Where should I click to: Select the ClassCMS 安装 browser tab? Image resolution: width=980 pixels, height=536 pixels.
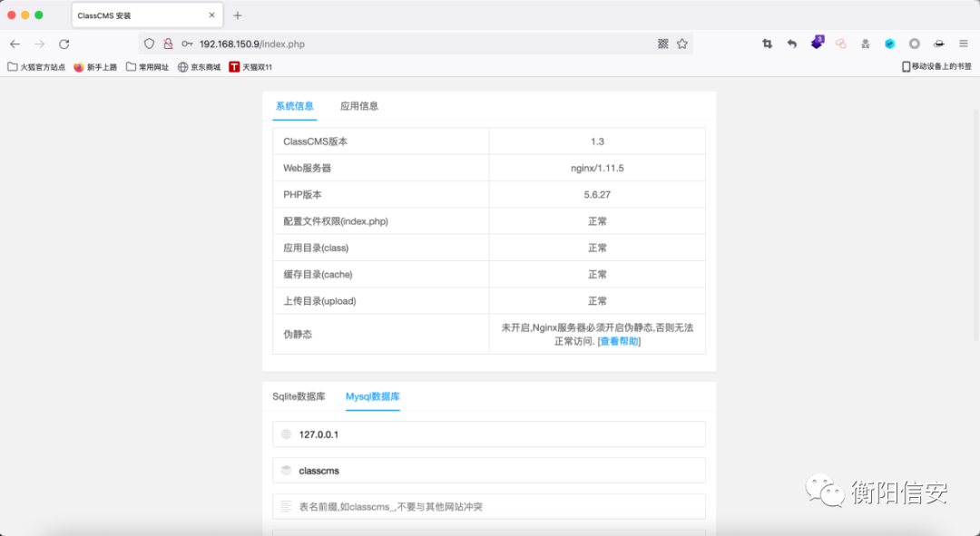[x=148, y=15]
